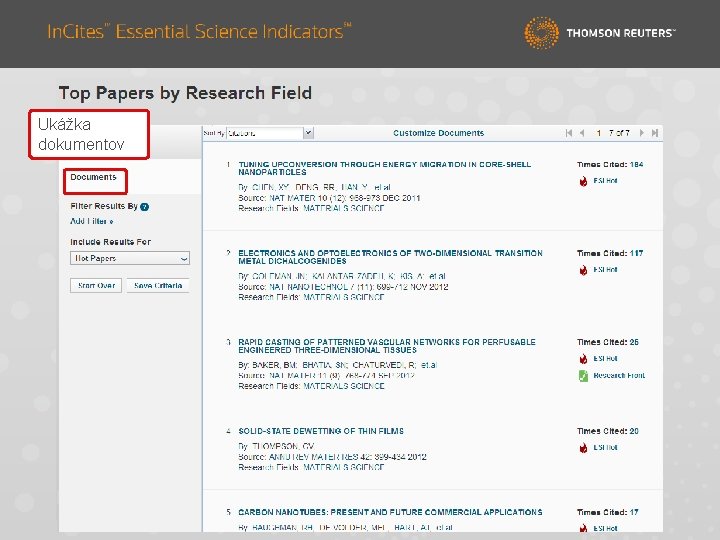Click green Research Front icon for Rapid Casting paper

(583, 376)
